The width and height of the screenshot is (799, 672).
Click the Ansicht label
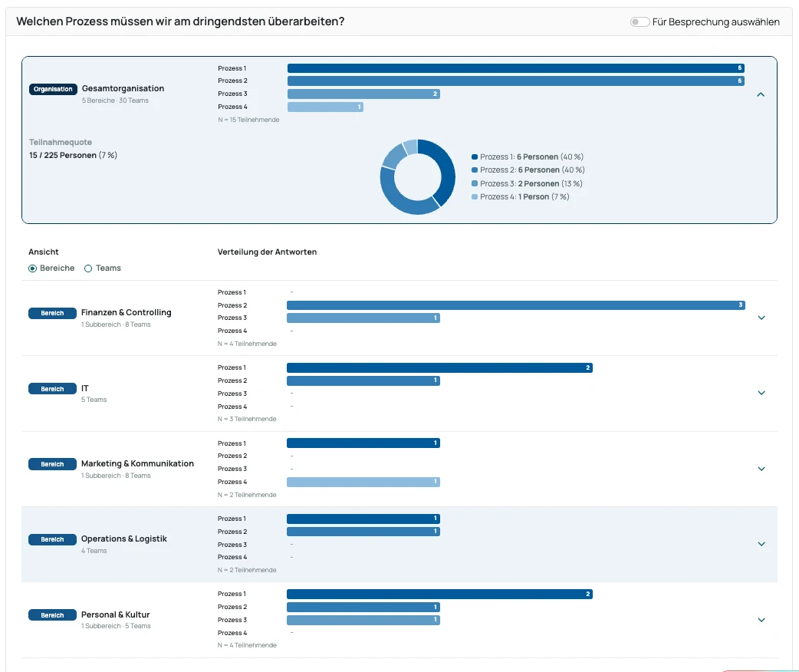coord(43,252)
